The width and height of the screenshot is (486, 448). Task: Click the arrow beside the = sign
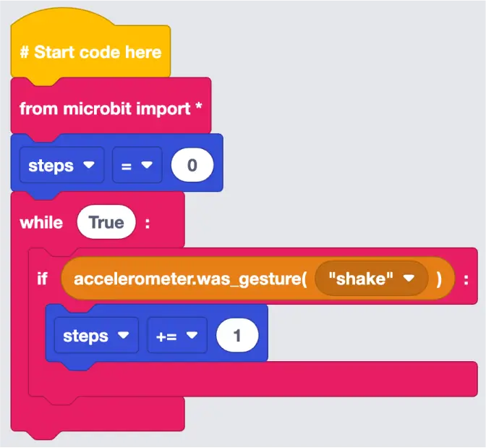147,165
